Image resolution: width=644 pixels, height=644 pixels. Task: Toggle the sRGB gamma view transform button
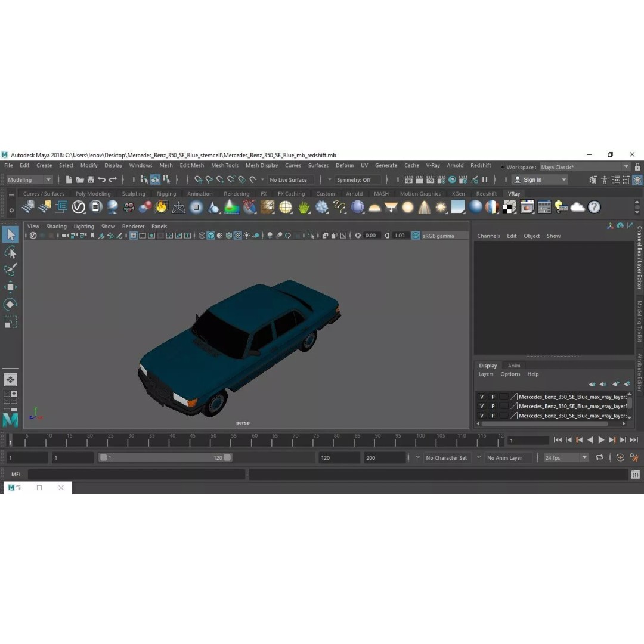[x=416, y=236]
